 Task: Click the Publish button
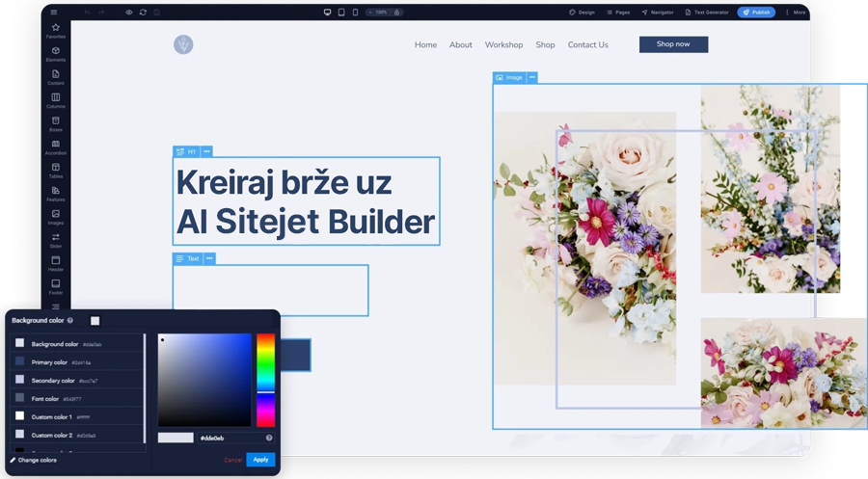point(756,13)
